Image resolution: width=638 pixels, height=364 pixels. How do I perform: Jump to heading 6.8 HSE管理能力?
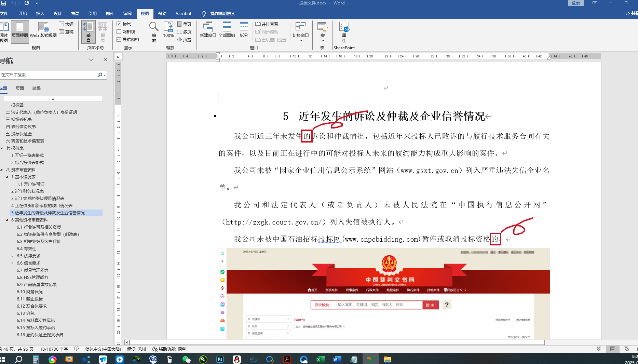point(32,277)
